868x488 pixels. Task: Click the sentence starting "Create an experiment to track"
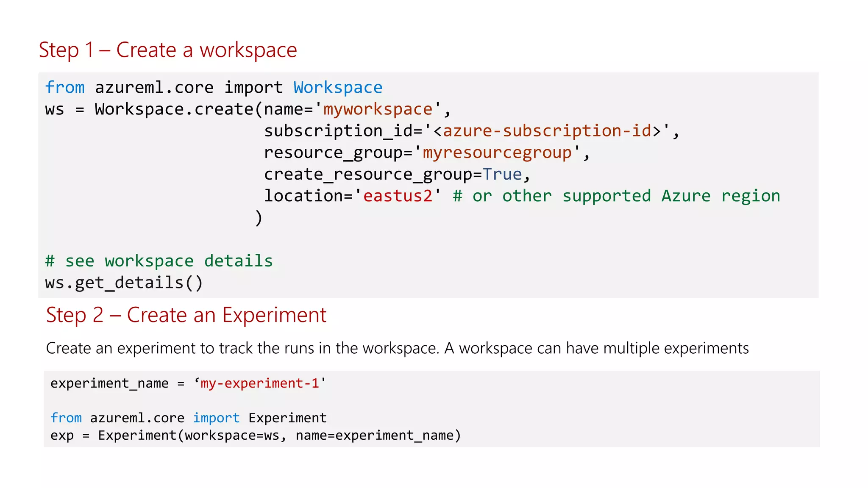click(397, 348)
